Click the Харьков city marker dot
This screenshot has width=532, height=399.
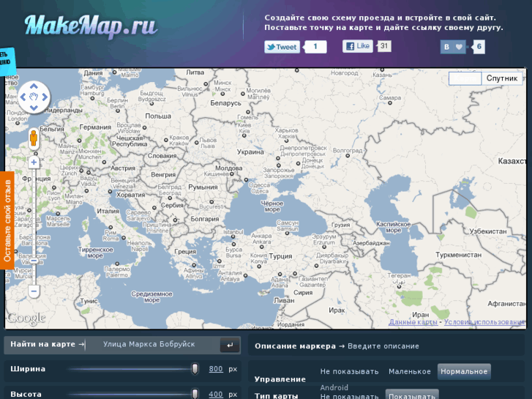[x=286, y=141]
